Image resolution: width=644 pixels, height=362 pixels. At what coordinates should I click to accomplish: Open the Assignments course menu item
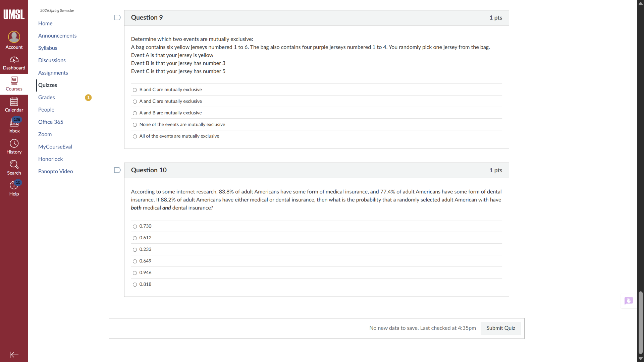[x=53, y=73]
